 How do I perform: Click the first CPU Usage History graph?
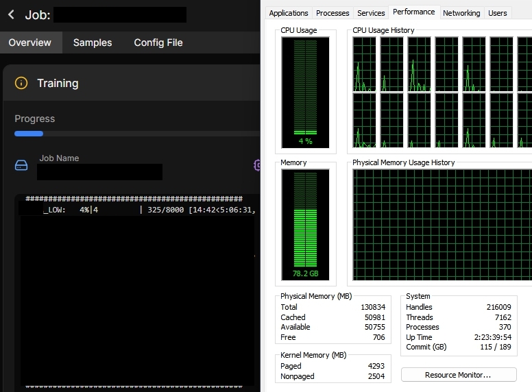coord(364,64)
